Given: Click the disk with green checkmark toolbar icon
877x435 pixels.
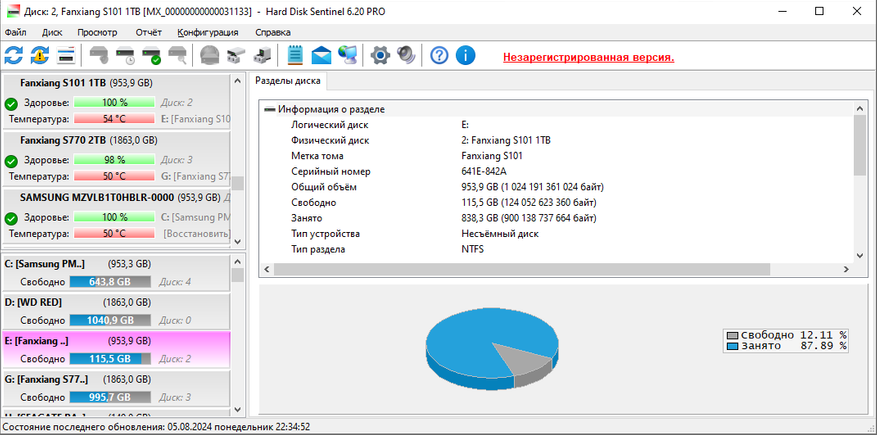Looking at the screenshot, I should (x=152, y=55).
